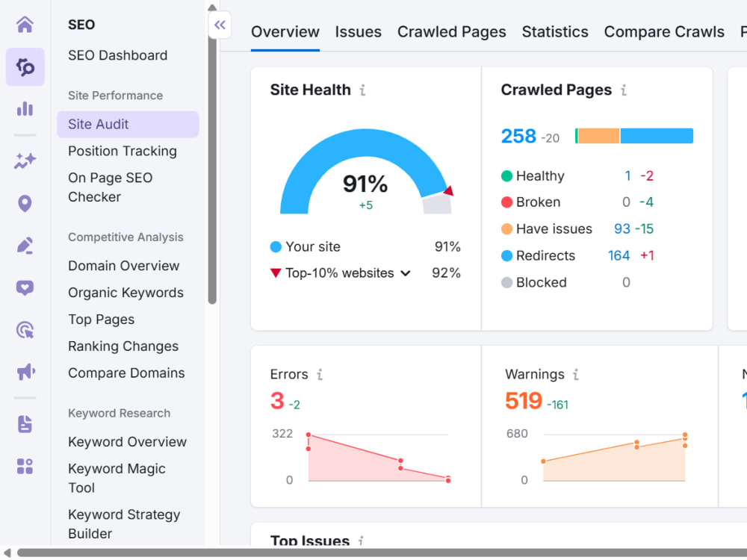Switch to the Overview tab
This screenshot has height=560, width=747.
point(285,31)
